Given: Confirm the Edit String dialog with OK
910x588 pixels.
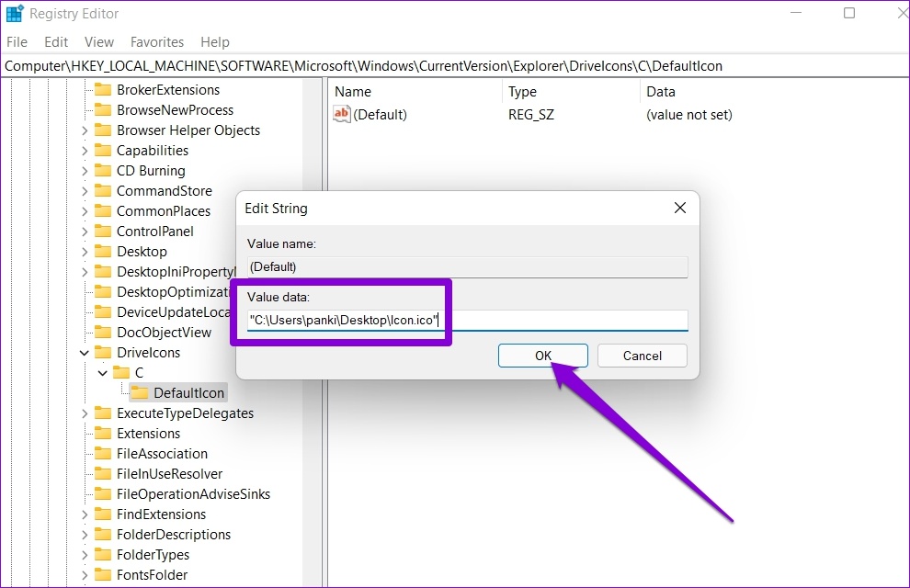Looking at the screenshot, I should [x=542, y=356].
